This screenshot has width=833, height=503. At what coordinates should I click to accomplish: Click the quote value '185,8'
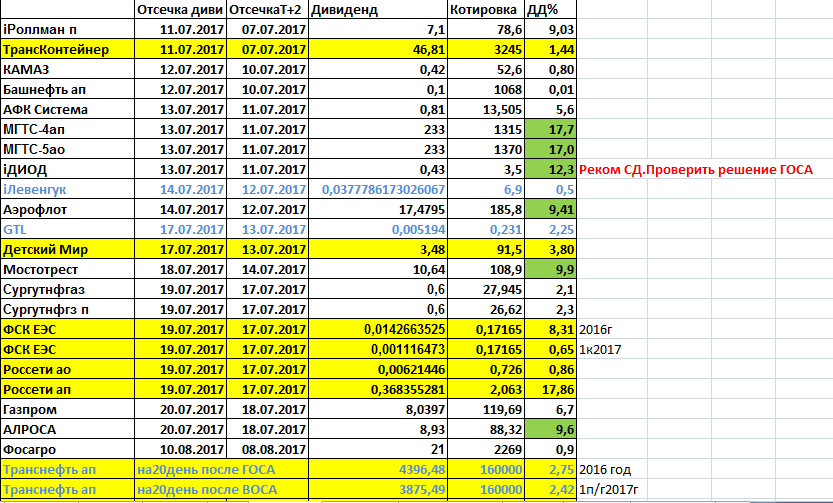(486, 209)
